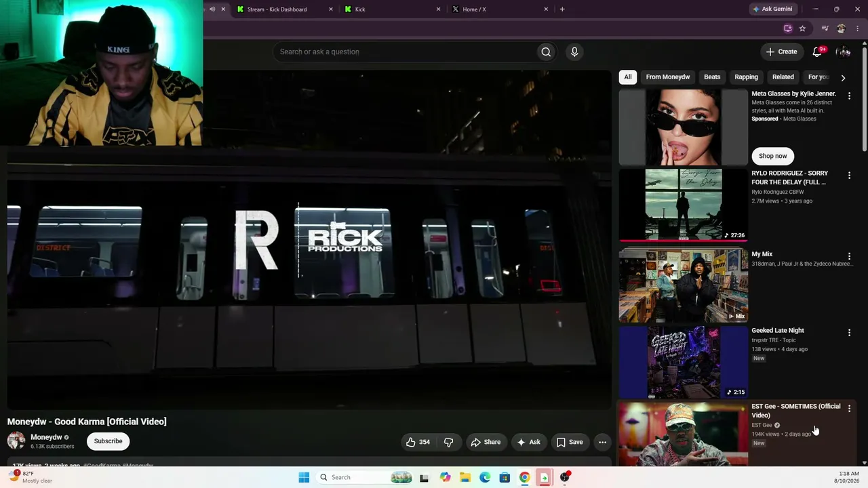Viewport: 868px width, 488px height.
Task: Click the YouTube search input field
Action: click(404, 52)
